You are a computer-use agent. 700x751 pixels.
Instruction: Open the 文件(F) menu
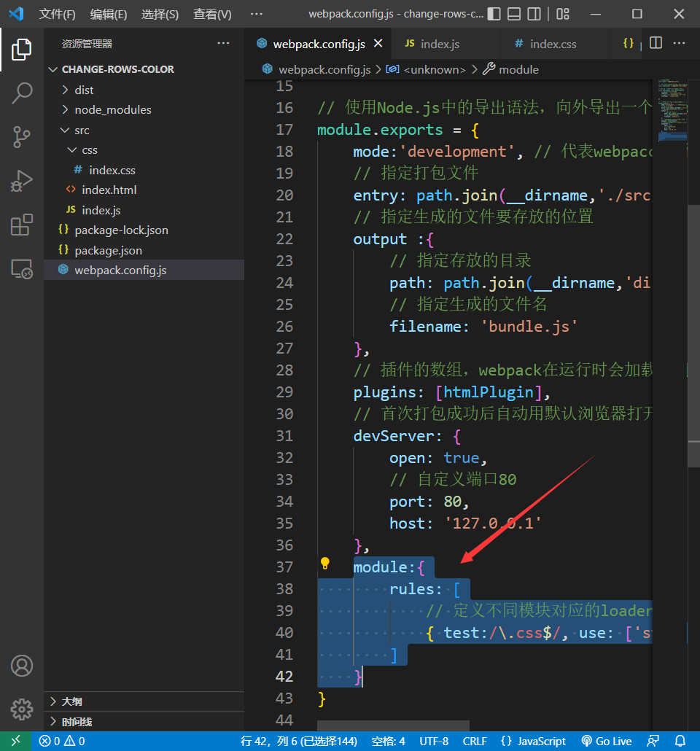coord(57,14)
